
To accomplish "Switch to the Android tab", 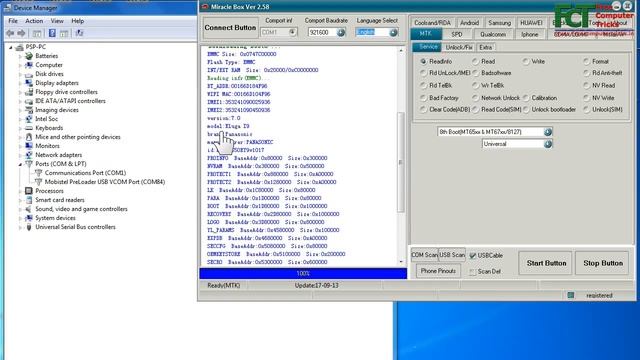I will 469,23.
